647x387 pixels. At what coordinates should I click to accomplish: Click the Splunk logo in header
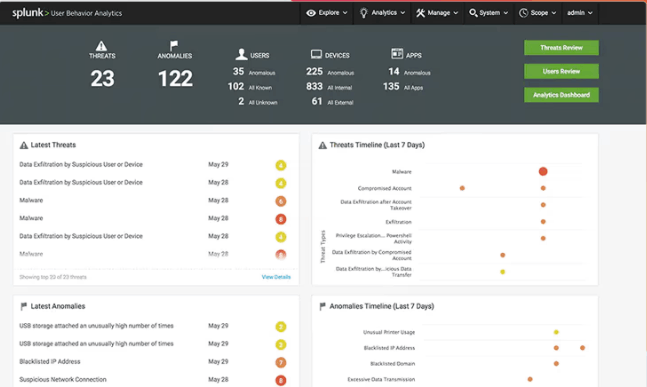tap(30, 13)
